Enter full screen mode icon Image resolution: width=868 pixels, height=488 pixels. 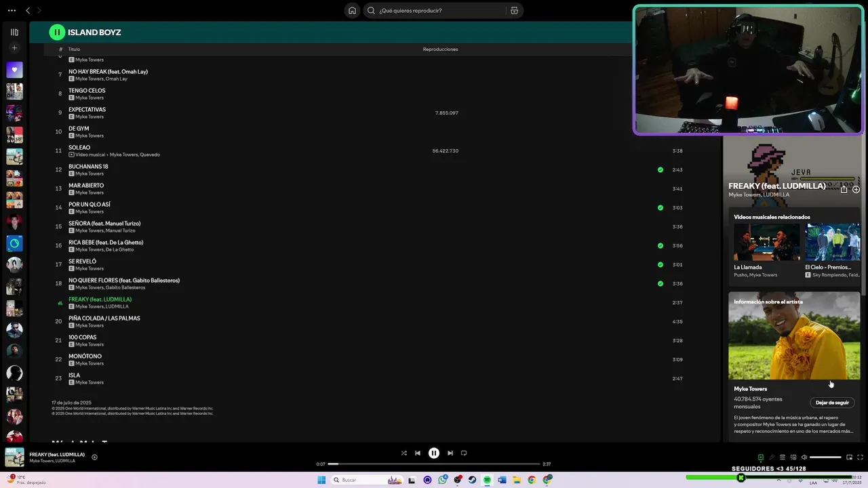(x=860, y=457)
